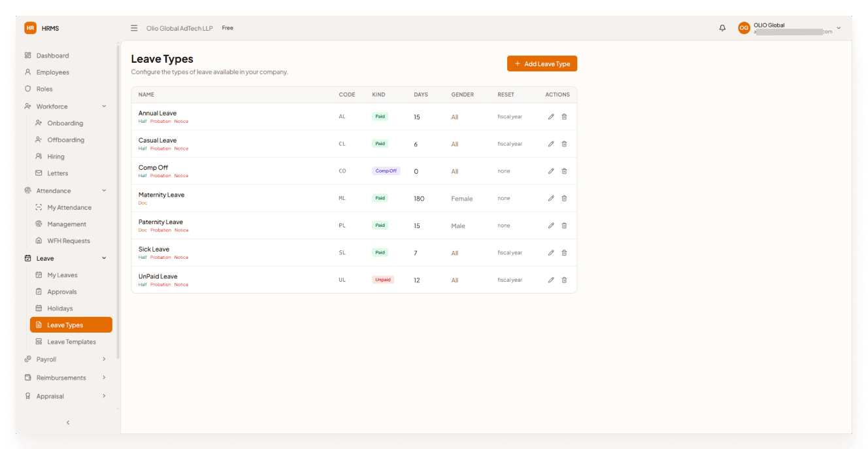Delete the Paternity Leave row
The height and width of the screenshot is (449, 868).
(x=564, y=225)
